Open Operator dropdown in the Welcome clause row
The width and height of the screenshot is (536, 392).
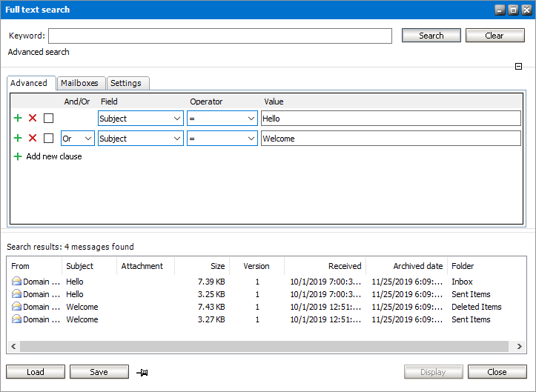tap(222, 139)
